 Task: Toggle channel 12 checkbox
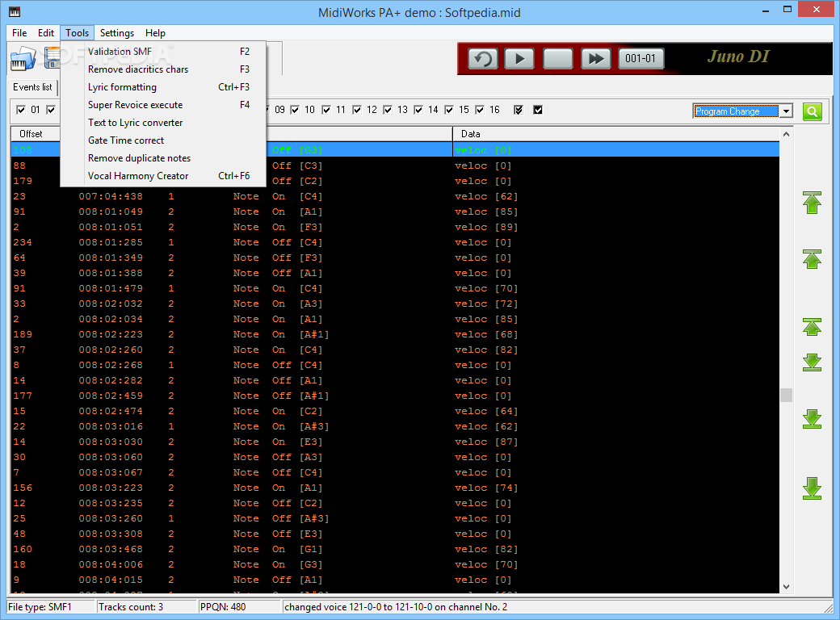coord(357,110)
